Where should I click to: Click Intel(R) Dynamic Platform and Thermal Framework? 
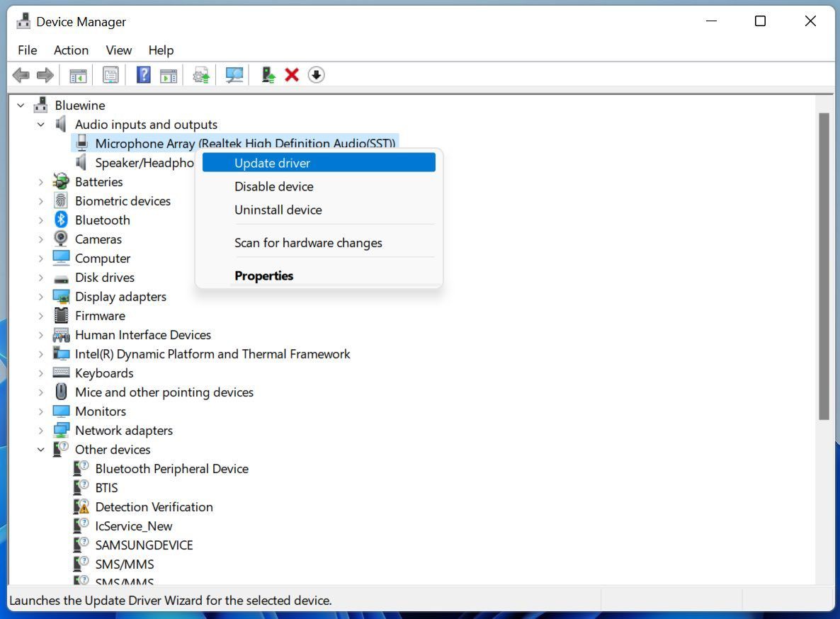pyautogui.click(x=212, y=354)
